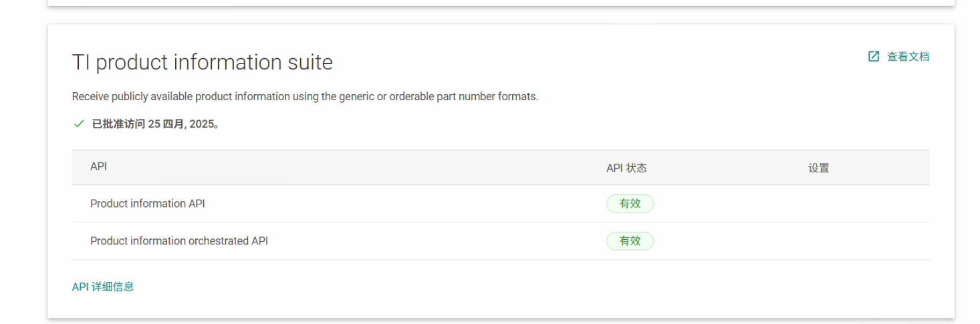This screenshot has width=980, height=324.
Task: Click the API column header
Action: [99, 166]
